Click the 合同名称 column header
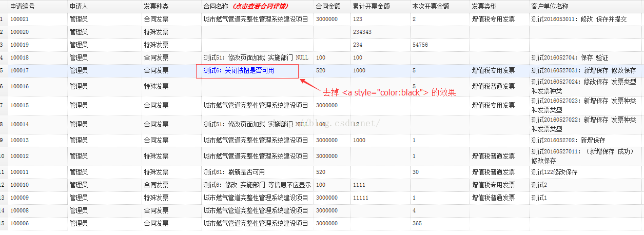 pos(216,6)
